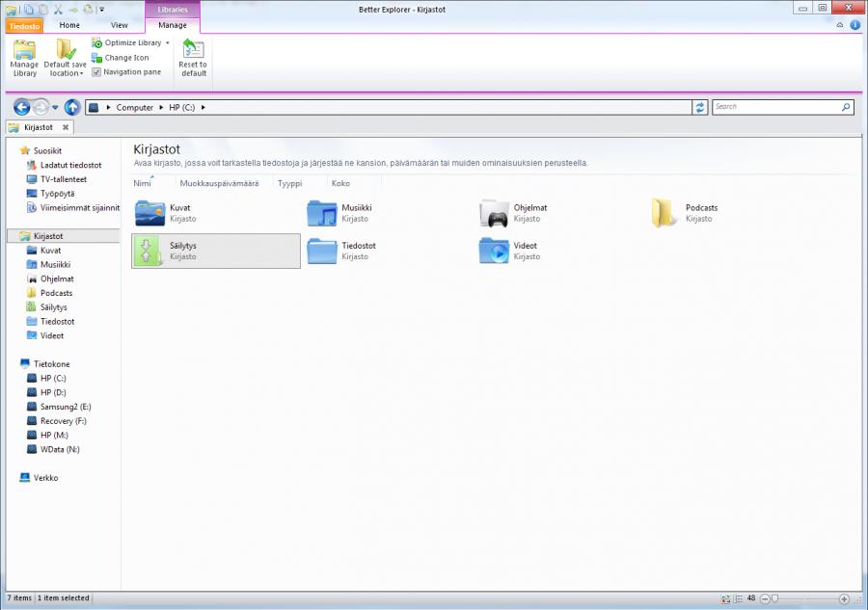Collapse the ribbon with the caret toggle
This screenshot has width=868, height=610.
pos(840,25)
